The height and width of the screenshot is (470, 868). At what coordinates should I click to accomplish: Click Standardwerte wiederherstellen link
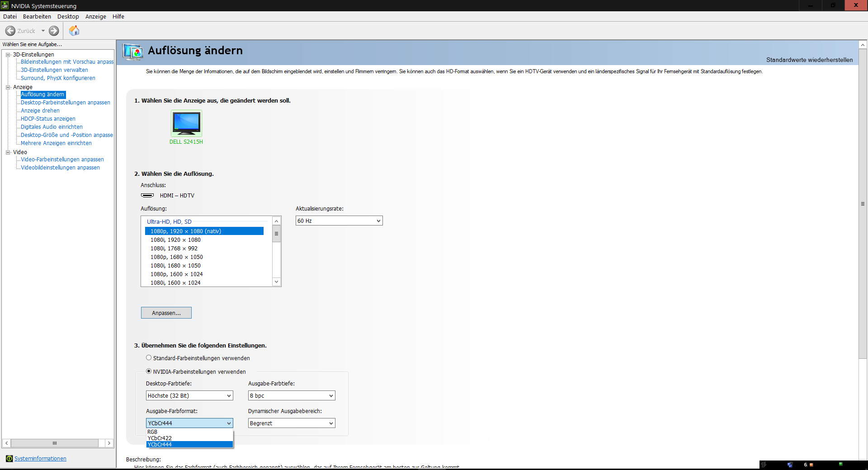pos(809,60)
